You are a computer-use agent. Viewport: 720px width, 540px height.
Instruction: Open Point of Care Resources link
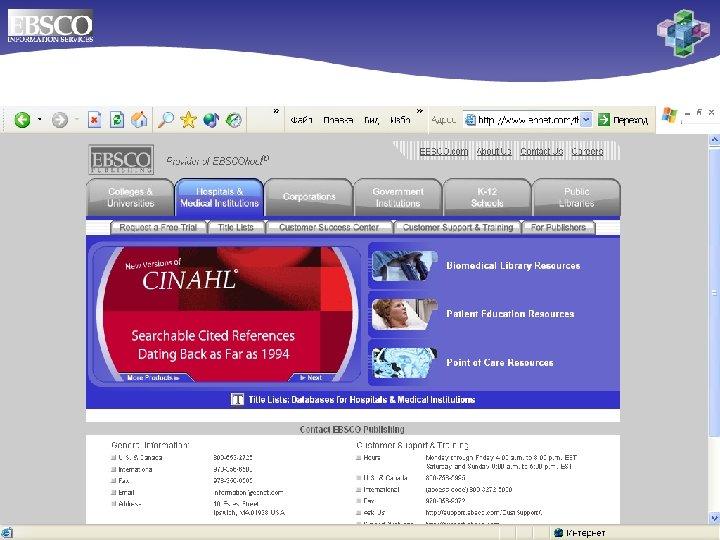(500, 363)
